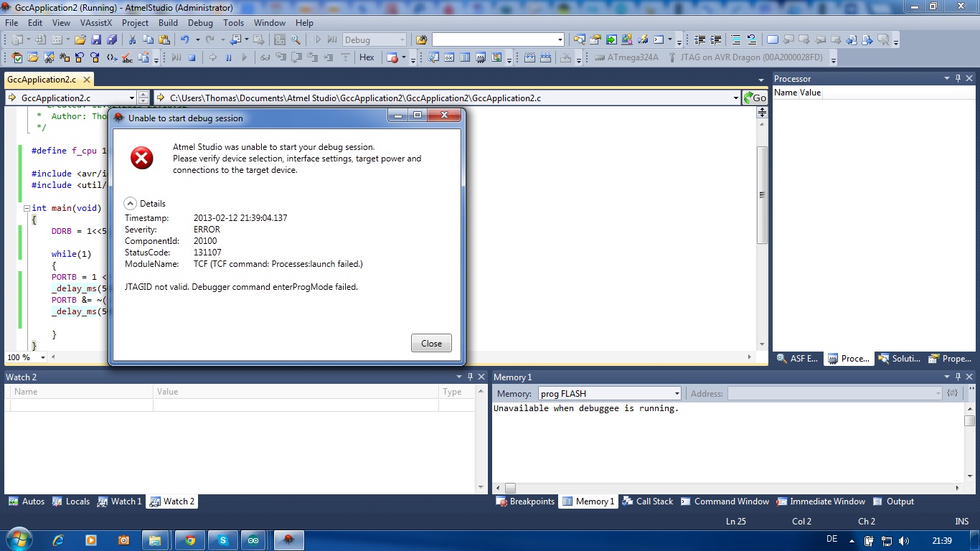Open Memory type prog FLASH dropdown
This screenshot has width=980, height=551.
click(x=677, y=393)
